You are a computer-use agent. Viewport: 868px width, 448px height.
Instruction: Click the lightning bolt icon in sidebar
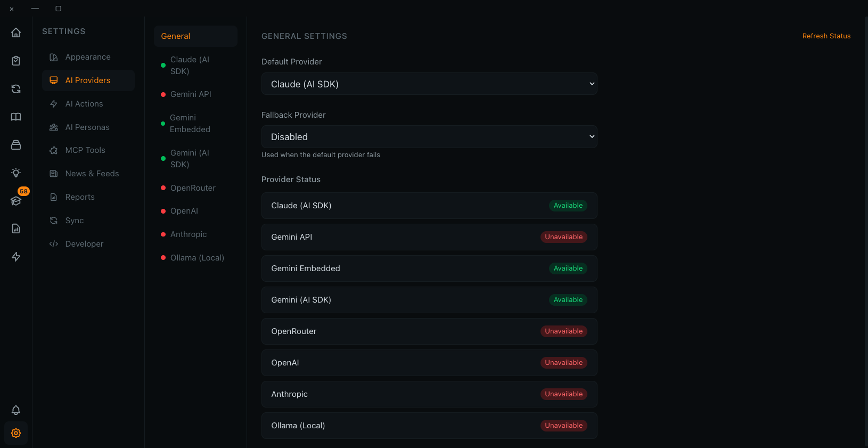(16, 257)
